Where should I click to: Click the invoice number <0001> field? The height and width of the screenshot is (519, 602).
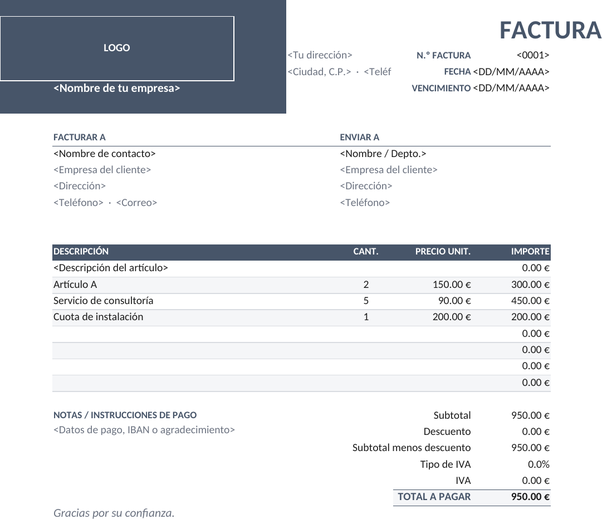pos(533,55)
